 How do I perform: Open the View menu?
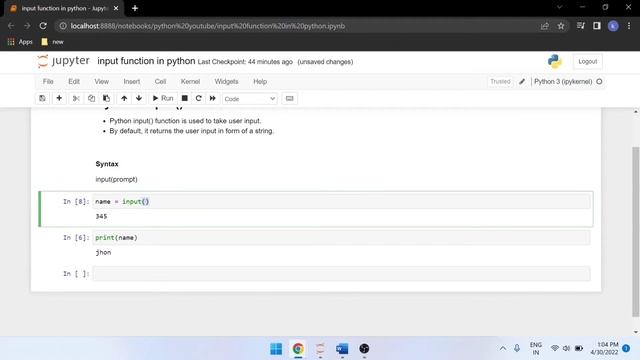tap(102, 82)
